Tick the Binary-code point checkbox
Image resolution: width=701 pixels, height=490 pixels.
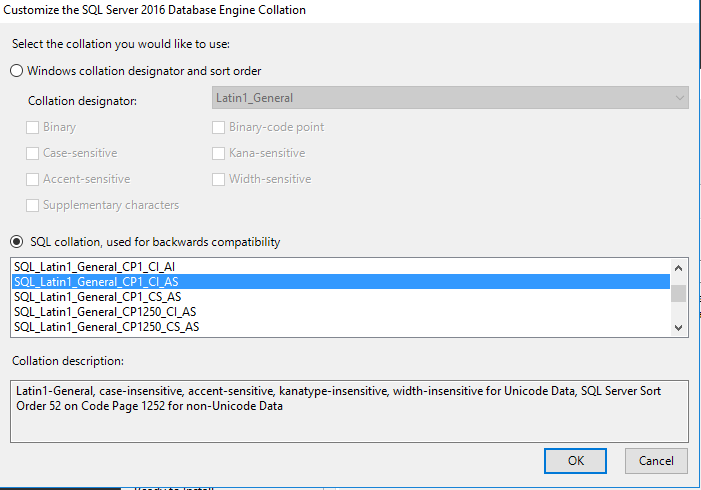(x=218, y=127)
